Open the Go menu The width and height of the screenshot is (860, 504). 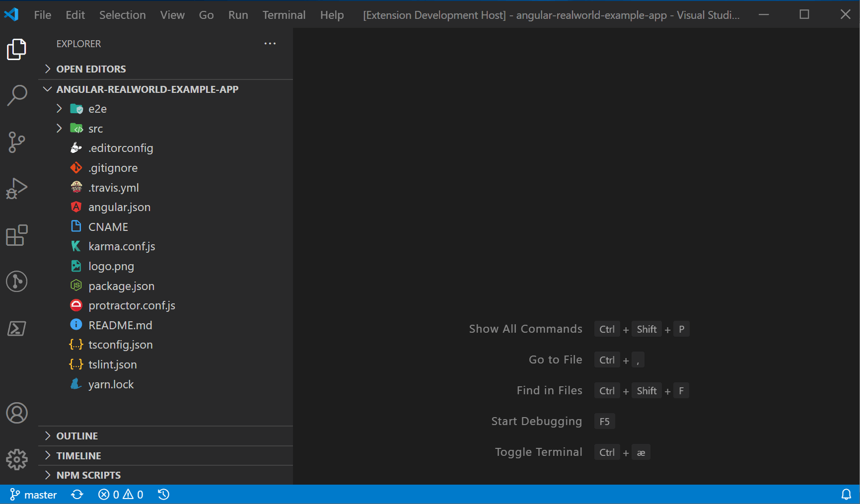206,15
